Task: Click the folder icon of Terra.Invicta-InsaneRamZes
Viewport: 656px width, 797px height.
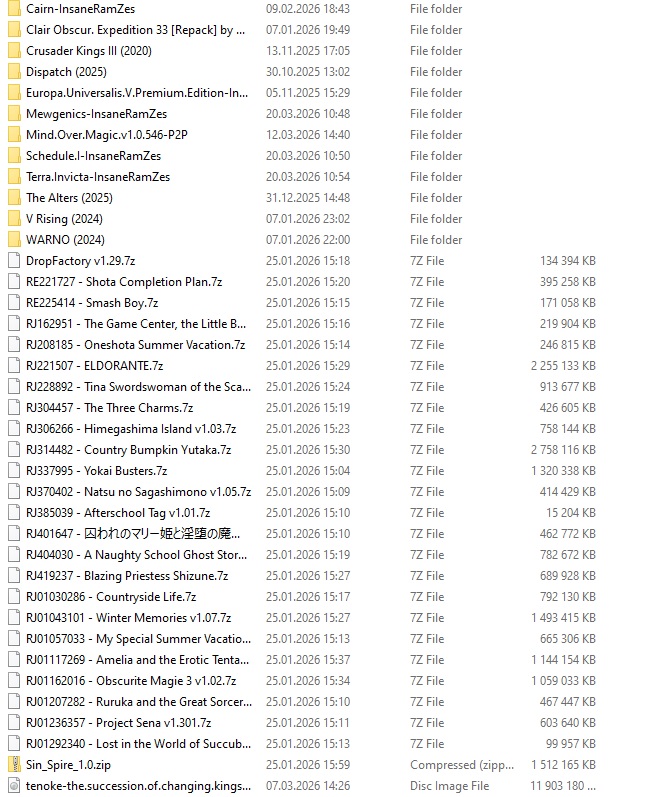Action: 14,177
